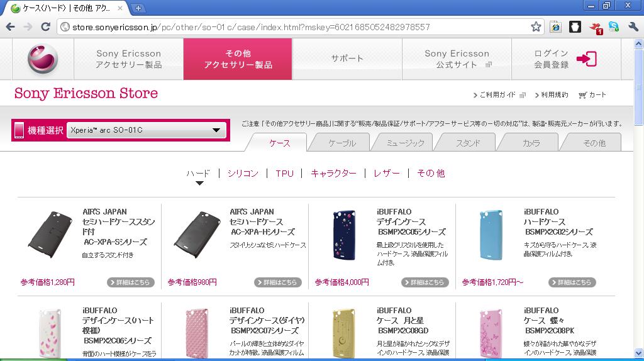Click the Sony Ericsson logo orb
The image size is (644, 361).
pyautogui.click(x=43, y=58)
